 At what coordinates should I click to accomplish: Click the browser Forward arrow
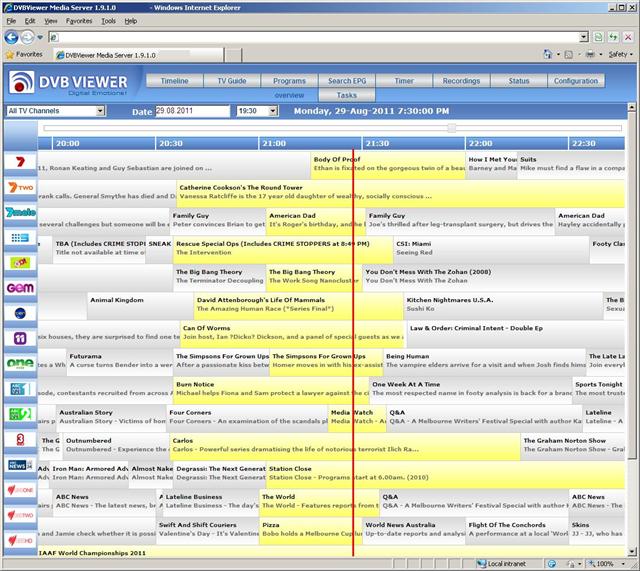(27, 38)
